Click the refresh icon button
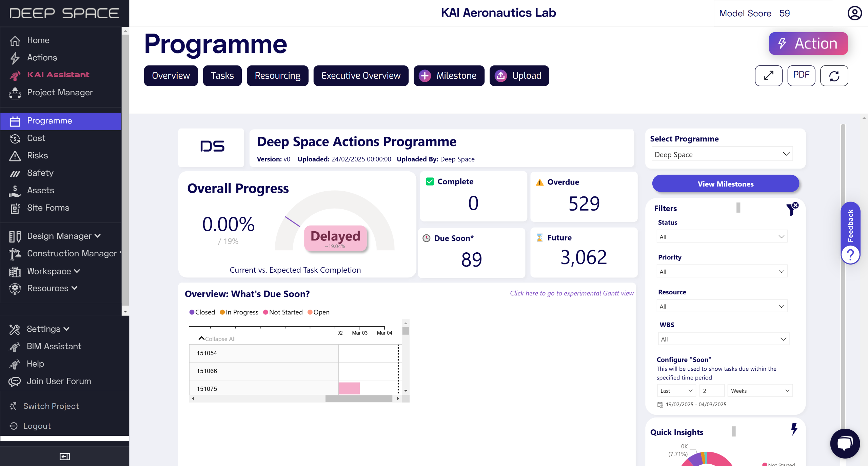 click(834, 75)
